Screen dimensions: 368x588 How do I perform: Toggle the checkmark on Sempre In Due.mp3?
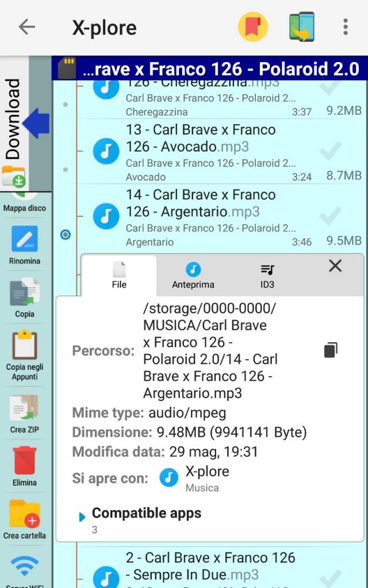click(x=331, y=579)
